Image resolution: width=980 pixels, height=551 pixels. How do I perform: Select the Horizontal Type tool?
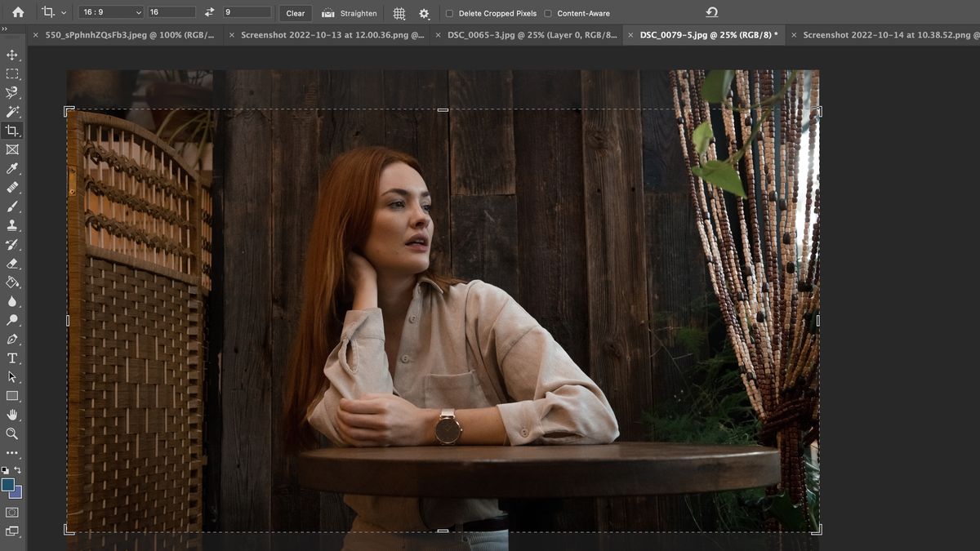[11, 358]
